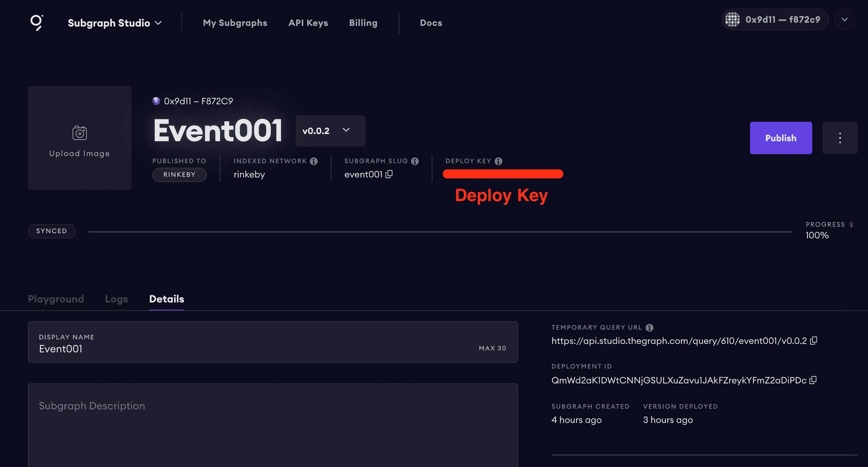This screenshot has height=467, width=868.
Task: Open Deploy Key info icon
Action: coord(499,161)
